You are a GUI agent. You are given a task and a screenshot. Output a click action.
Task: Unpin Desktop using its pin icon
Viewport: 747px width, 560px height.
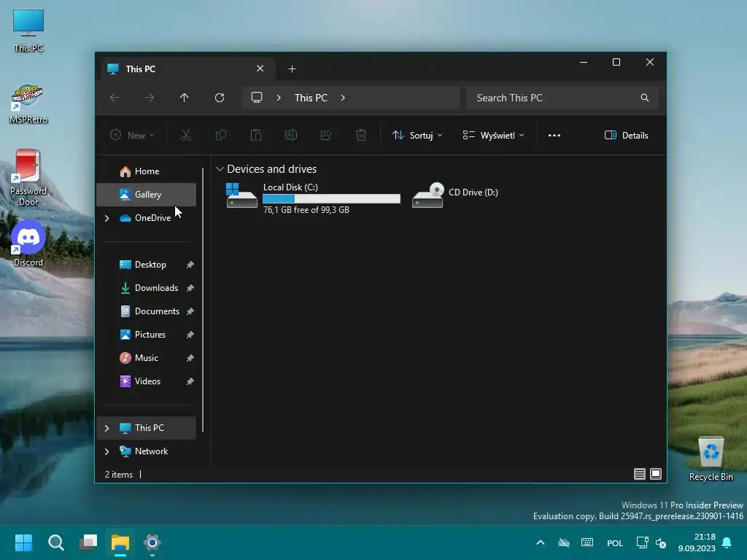coord(190,264)
